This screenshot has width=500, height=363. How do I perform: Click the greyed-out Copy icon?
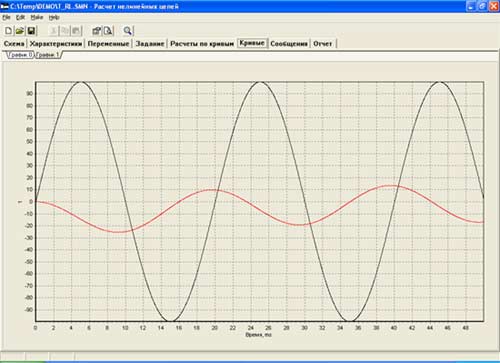coord(65,31)
